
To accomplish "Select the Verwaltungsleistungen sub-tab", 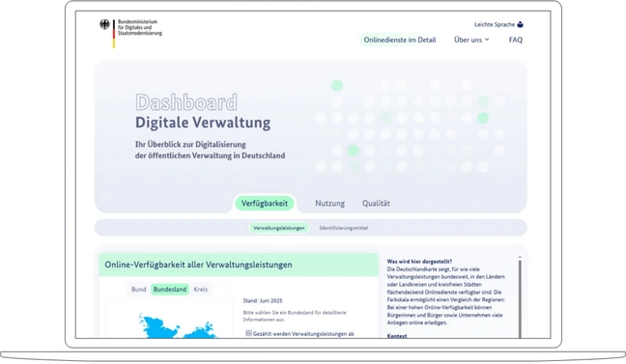I will pos(278,228).
